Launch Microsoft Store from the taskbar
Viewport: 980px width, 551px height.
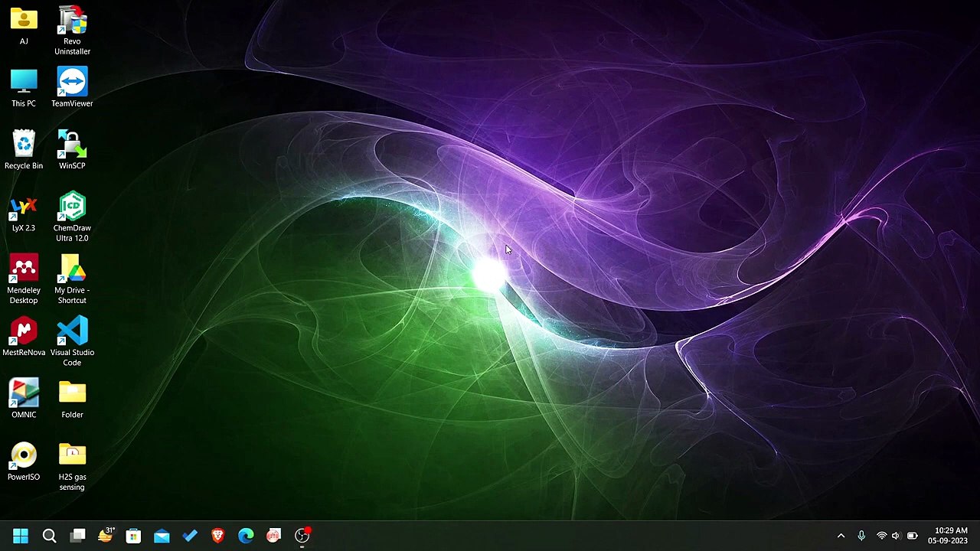pyautogui.click(x=133, y=536)
